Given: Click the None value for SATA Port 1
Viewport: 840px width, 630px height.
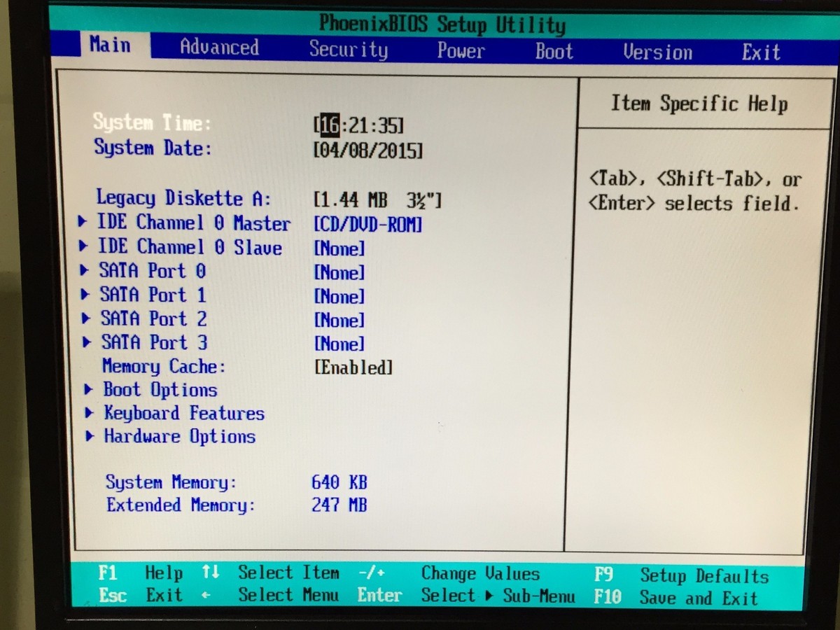Looking at the screenshot, I should coord(339,296).
